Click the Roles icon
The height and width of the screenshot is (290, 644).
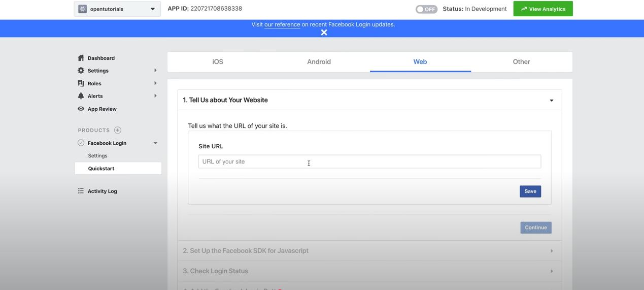81,83
